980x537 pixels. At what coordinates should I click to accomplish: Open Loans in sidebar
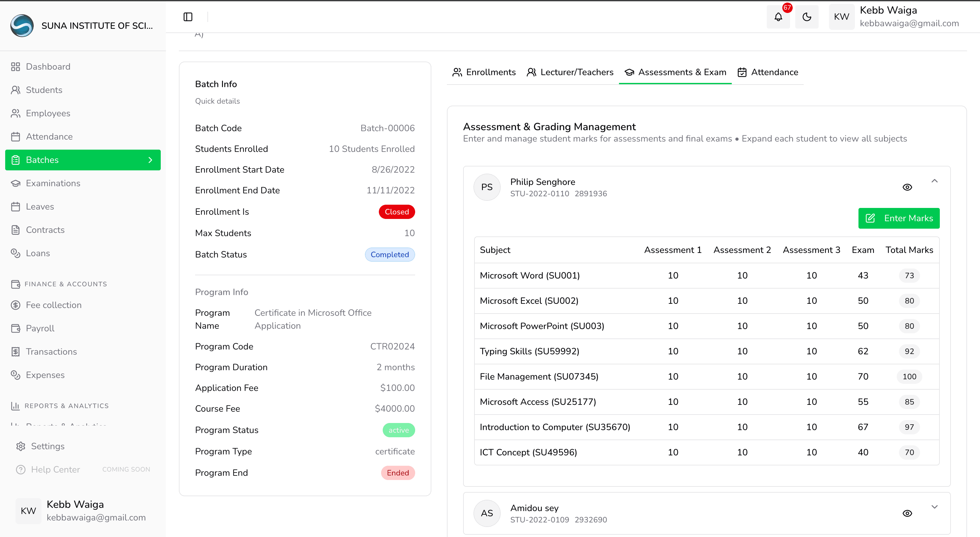38,253
